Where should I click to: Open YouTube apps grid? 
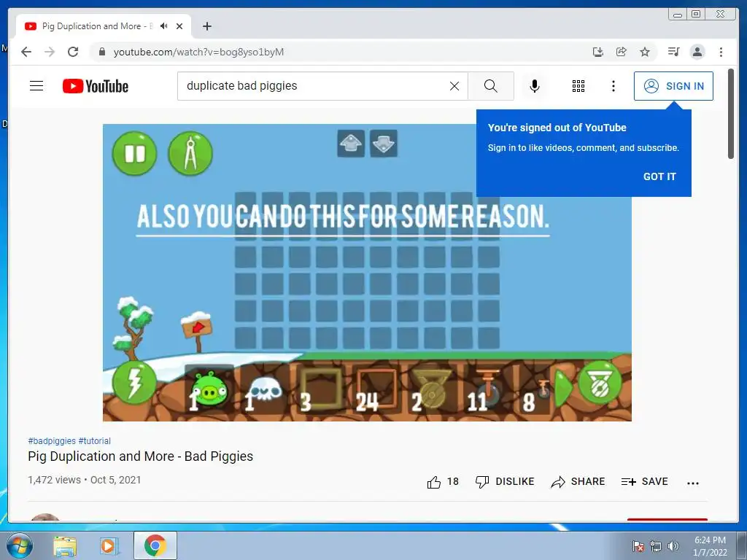point(578,86)
